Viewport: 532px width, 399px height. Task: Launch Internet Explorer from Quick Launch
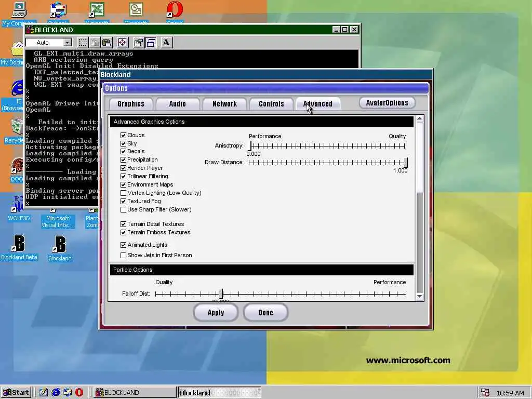click(x=56, y=393)
